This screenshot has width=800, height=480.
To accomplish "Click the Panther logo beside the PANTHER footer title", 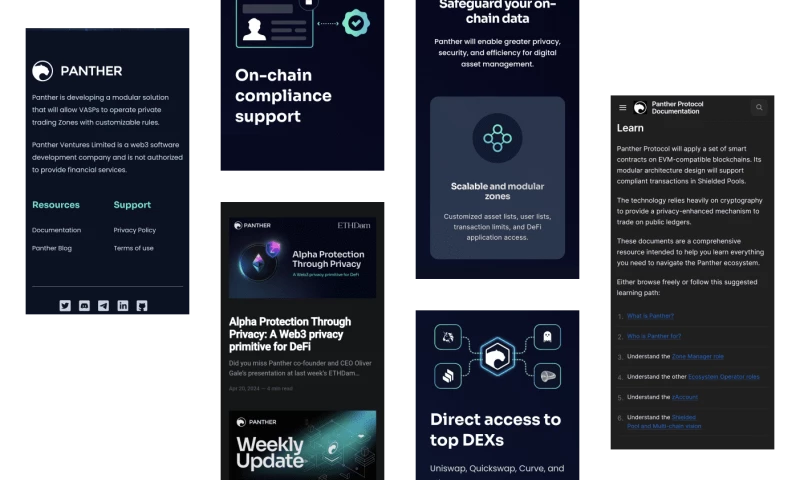I will click(42, 71).
